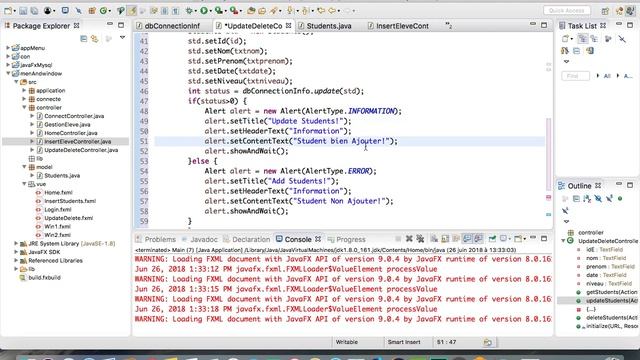Viewport: 640px width, 360px height.
Task: Open the Problems tab
Action: pos(160,239)
